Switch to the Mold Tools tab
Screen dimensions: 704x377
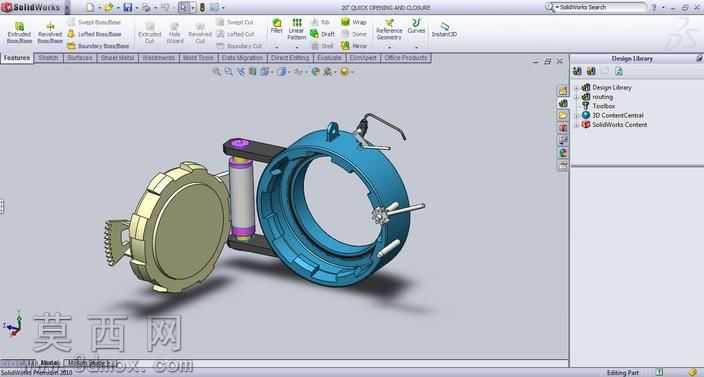click(198, 58)
